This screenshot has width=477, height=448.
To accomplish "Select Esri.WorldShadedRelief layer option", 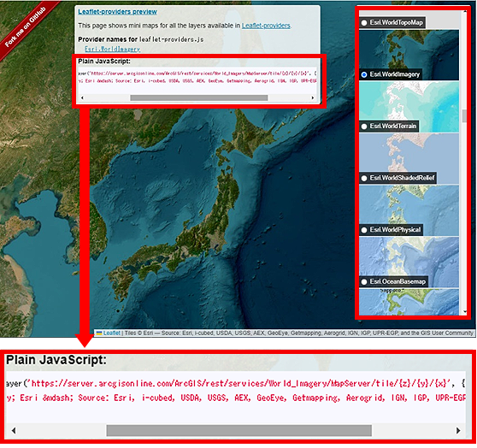I will pos(364,178).
